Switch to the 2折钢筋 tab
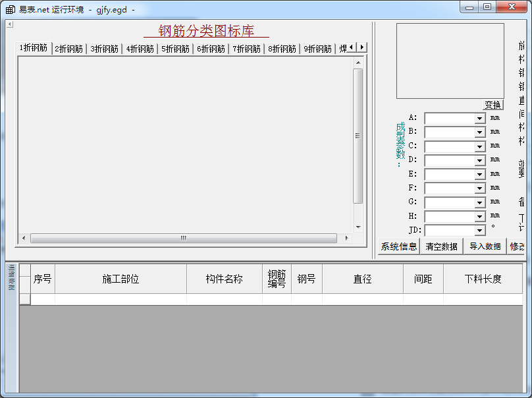Image resolution: width=532 pixels, height=398 pixels. [x=69, y=49]
